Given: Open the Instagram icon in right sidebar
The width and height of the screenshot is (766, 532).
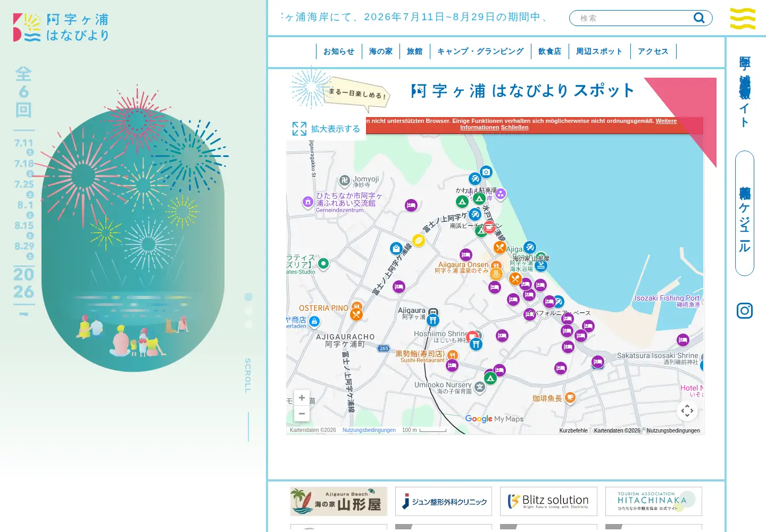Looking at the screenshot, I should [745, 311].
